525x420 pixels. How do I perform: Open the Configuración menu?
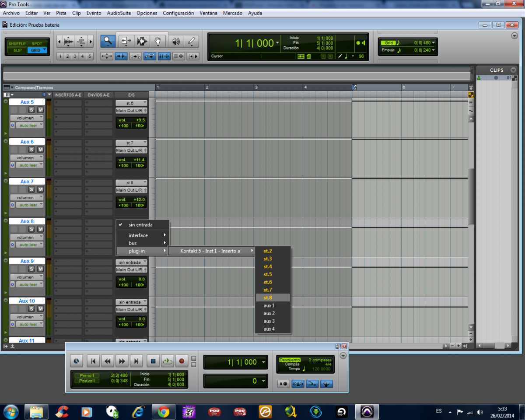click(178, 13)
